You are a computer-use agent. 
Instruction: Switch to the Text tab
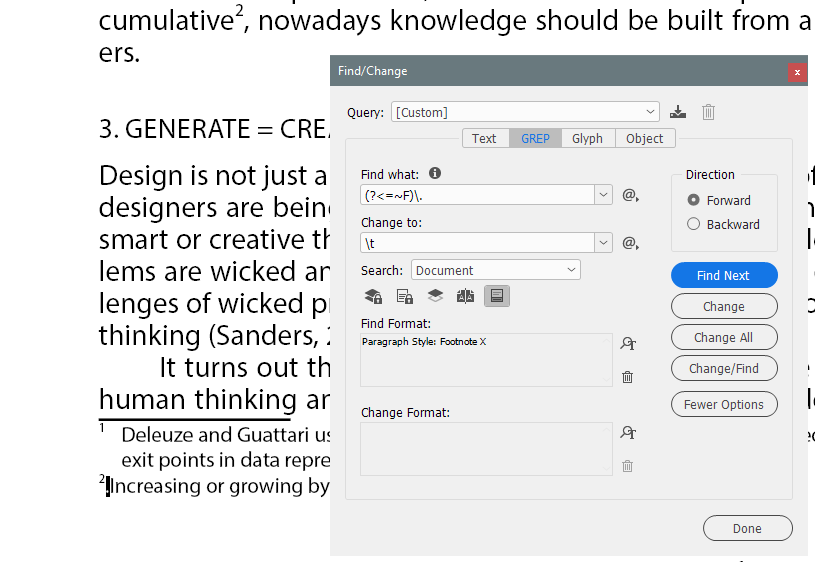484,139
